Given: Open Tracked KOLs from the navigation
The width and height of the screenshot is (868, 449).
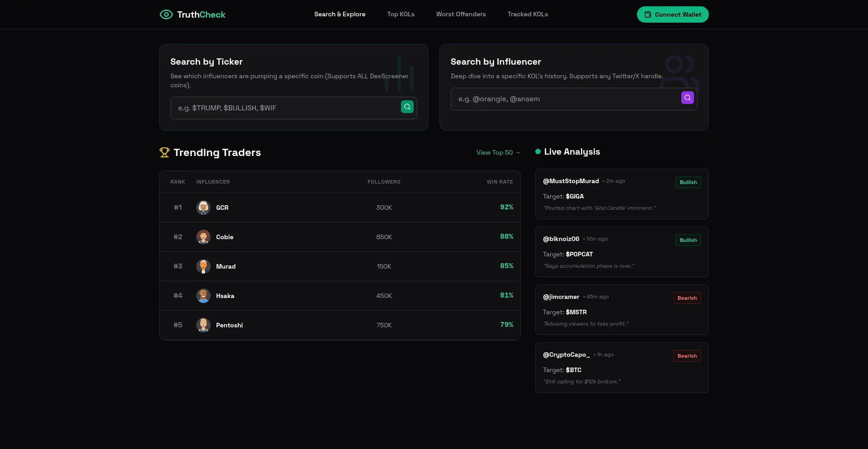Looking at the screenshot, I should click(x=528, y=14).
